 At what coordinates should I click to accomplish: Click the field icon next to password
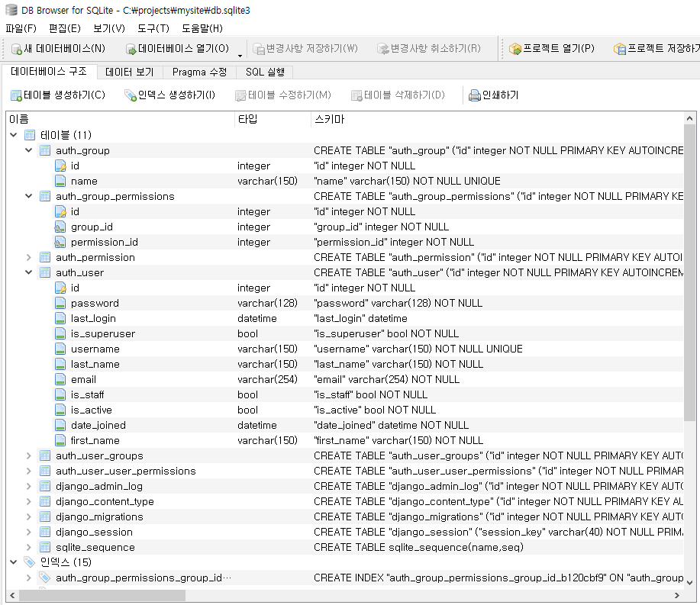click(60, 304)
